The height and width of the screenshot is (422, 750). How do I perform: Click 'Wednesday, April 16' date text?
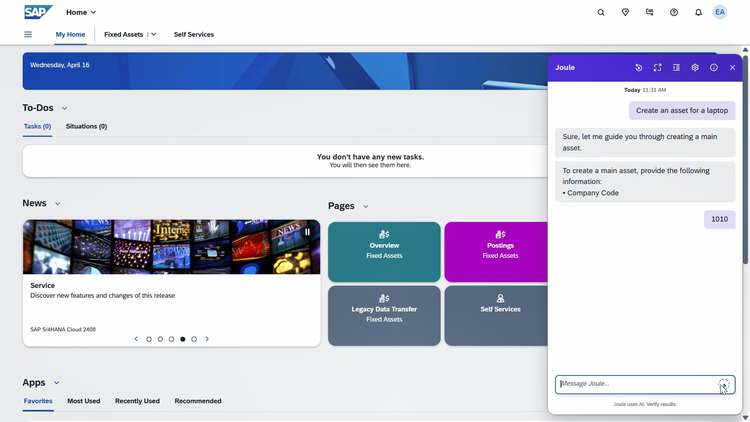click(x=60, y=65)
